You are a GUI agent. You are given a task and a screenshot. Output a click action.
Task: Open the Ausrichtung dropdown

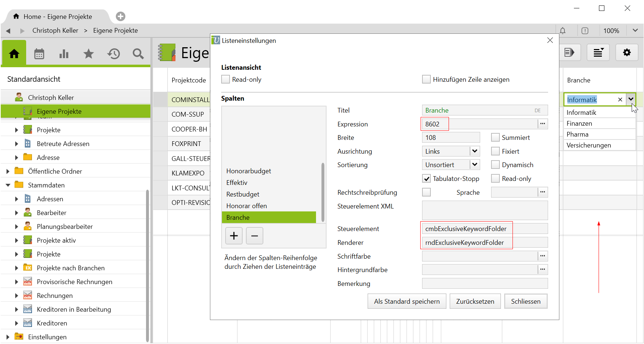click(x=474, y=151)
